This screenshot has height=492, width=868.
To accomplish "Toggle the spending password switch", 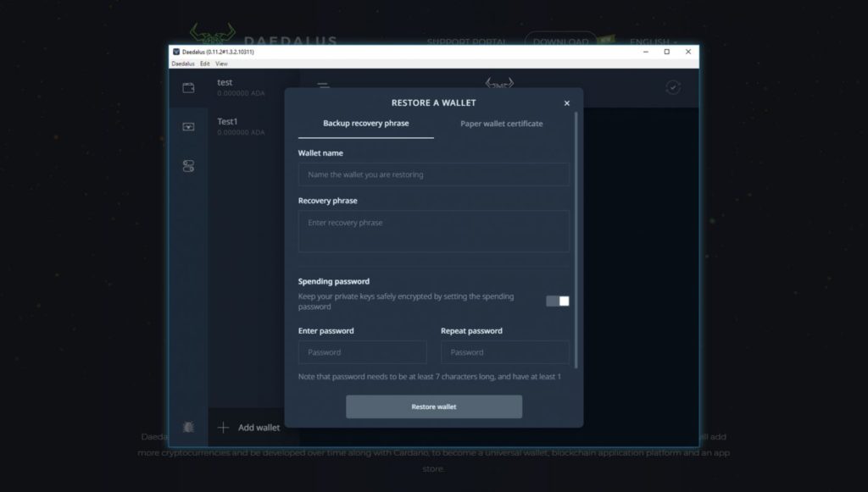I will pyautogui.click(x=558, y=301).
